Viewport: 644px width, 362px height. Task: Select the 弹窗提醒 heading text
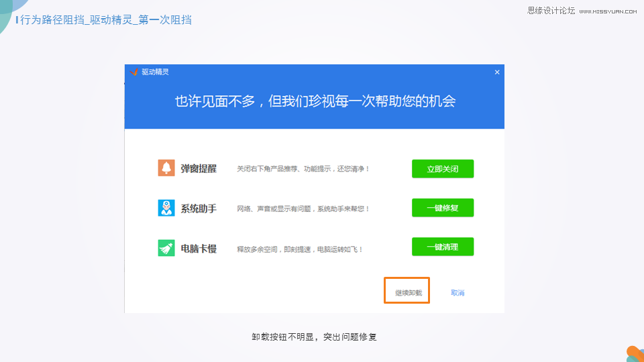(199, 168)
